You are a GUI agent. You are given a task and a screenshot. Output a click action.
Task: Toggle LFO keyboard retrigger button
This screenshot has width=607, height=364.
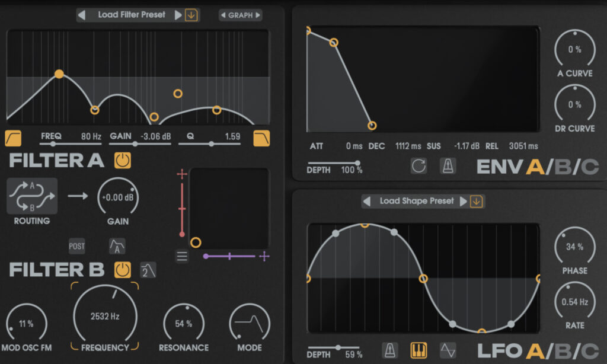point(418,350)
